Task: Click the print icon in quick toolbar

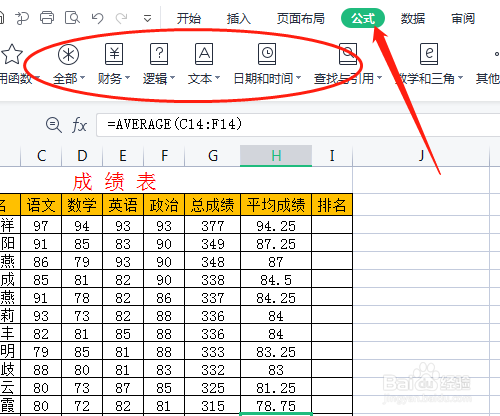Action: click(x=47, y=18)
